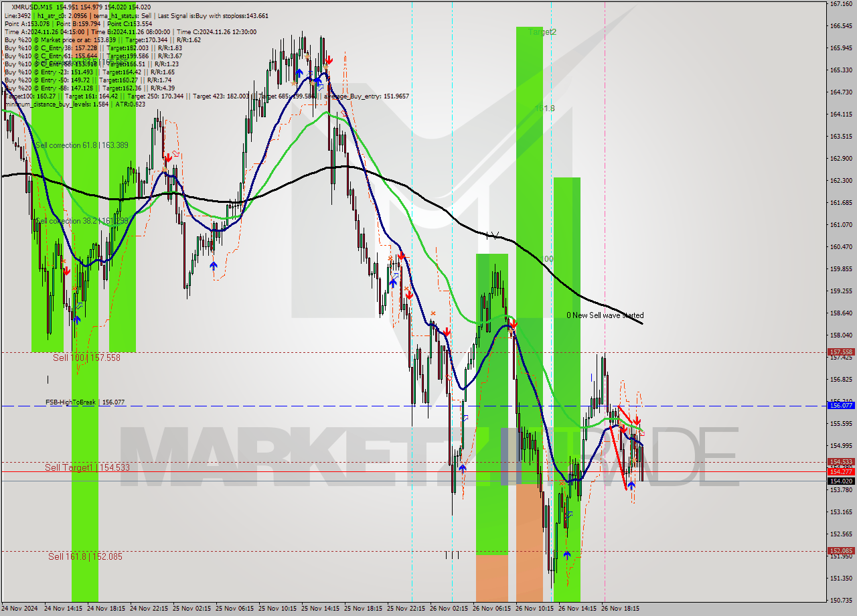Click the 158.040 price axis value
Image resolution: width=857 pixels, height=616 pixels.
click(841, 335)
